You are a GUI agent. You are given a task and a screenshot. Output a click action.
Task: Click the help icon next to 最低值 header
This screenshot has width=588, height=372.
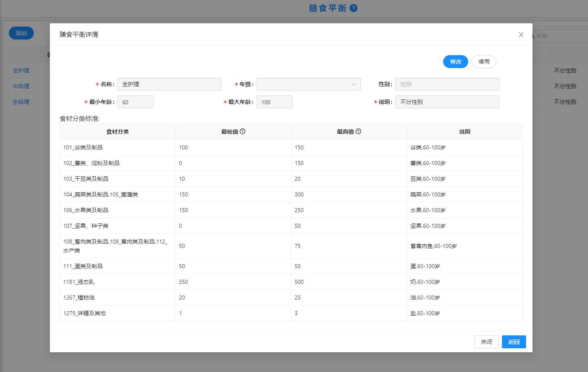[243, 131]
